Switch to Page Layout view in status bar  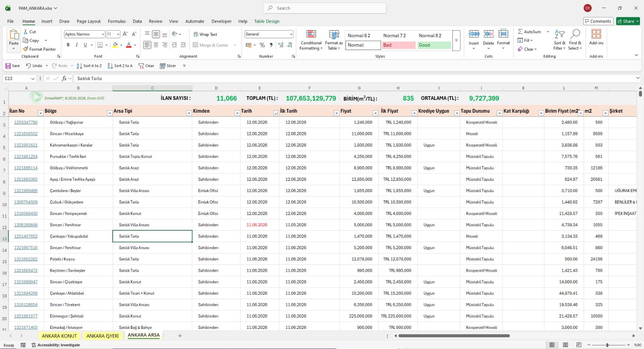click(x=566, y=345)
